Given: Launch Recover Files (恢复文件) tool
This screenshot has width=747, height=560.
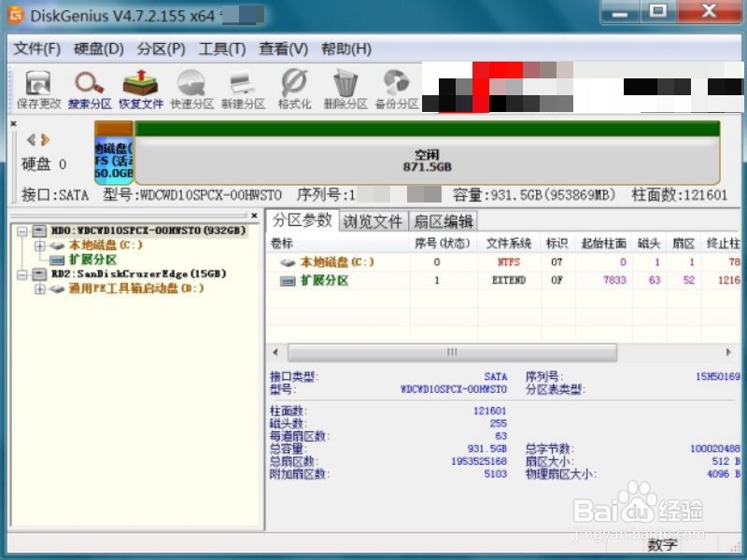Looking at the screenshot, I should point(141,90).
